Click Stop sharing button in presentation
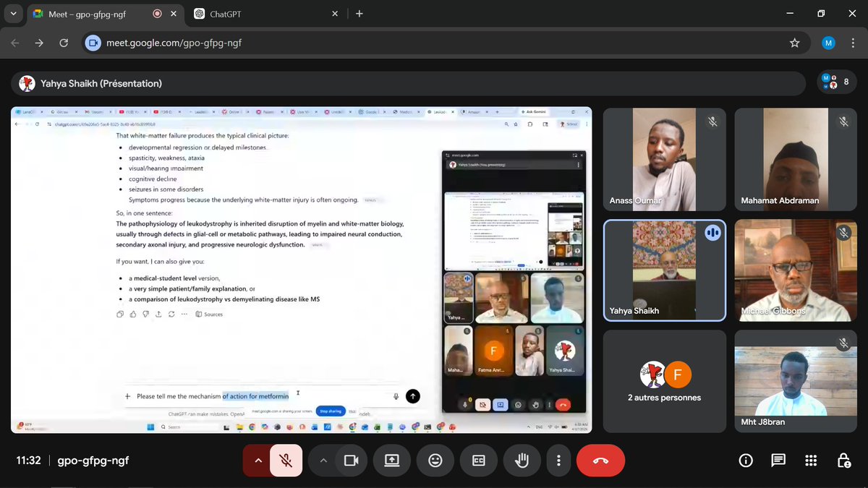 [x=331, y=411]
